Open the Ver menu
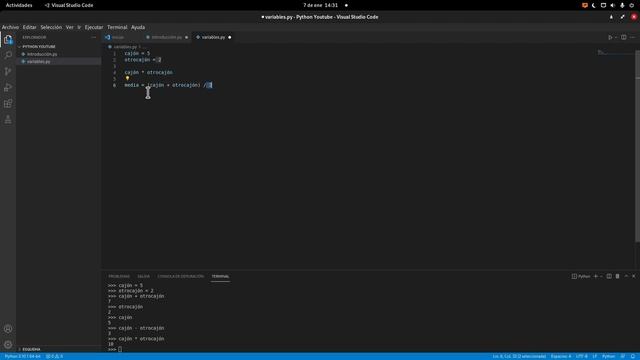 (70, 27)
